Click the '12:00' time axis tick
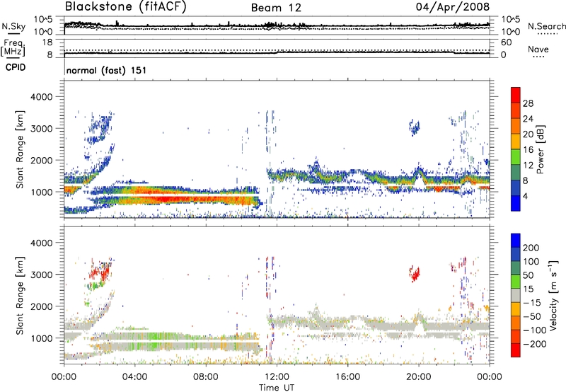Image resolution: width=566 pixels, height=392 pixels. click(277, 377)
